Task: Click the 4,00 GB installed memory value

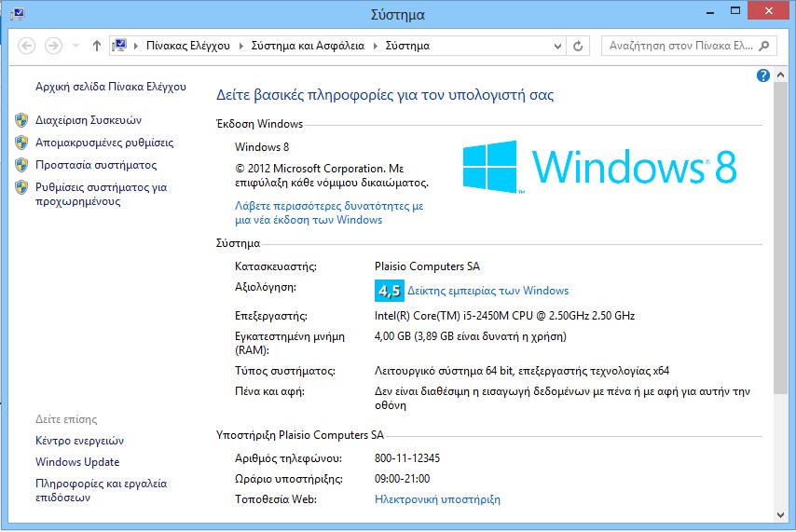Action: (x=470, y=336)
